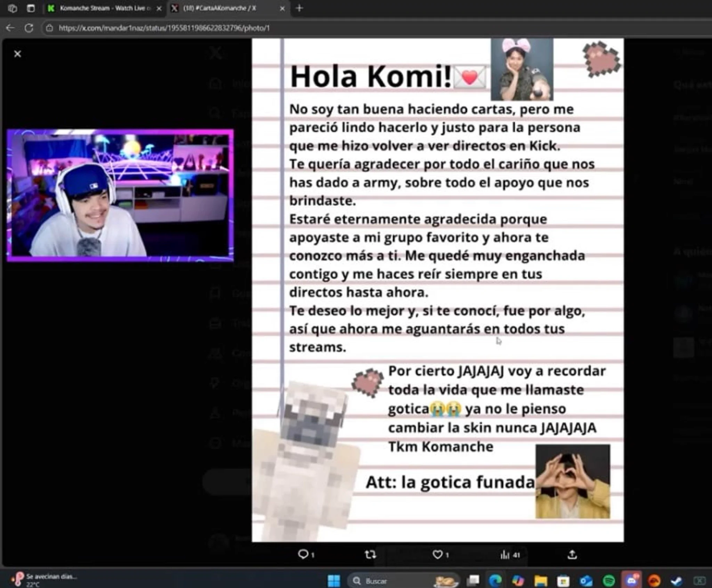Open File Explorer from the taskbar

[x=541, y=580]
